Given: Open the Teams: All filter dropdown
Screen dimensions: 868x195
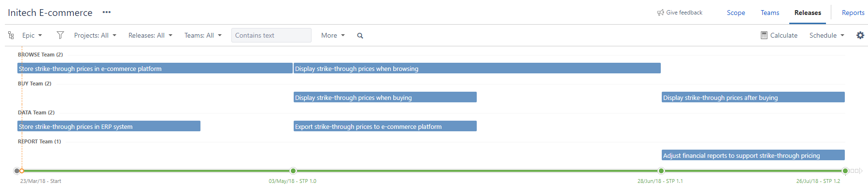Looking at the screenshot, I should tap(203, 35).
